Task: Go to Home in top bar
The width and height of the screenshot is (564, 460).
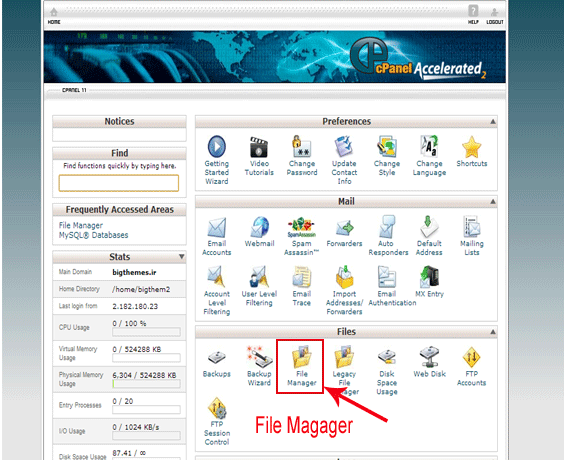Action: coord(54,16)
